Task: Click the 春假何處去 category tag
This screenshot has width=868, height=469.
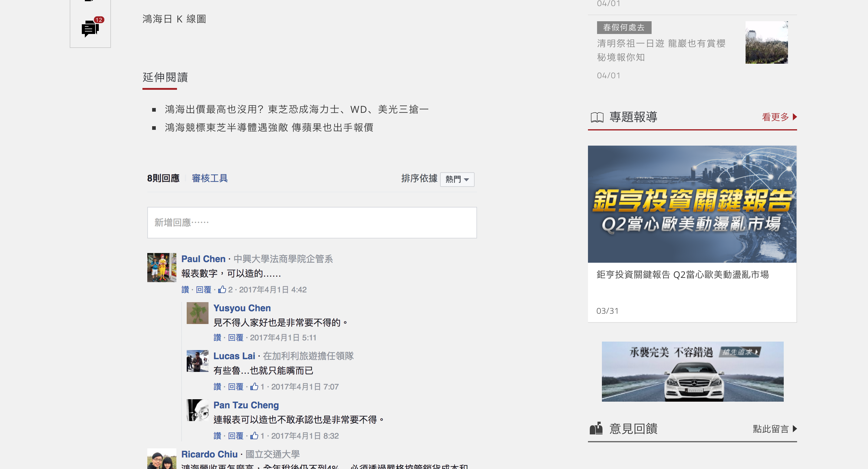Action: tap(624, 27)
